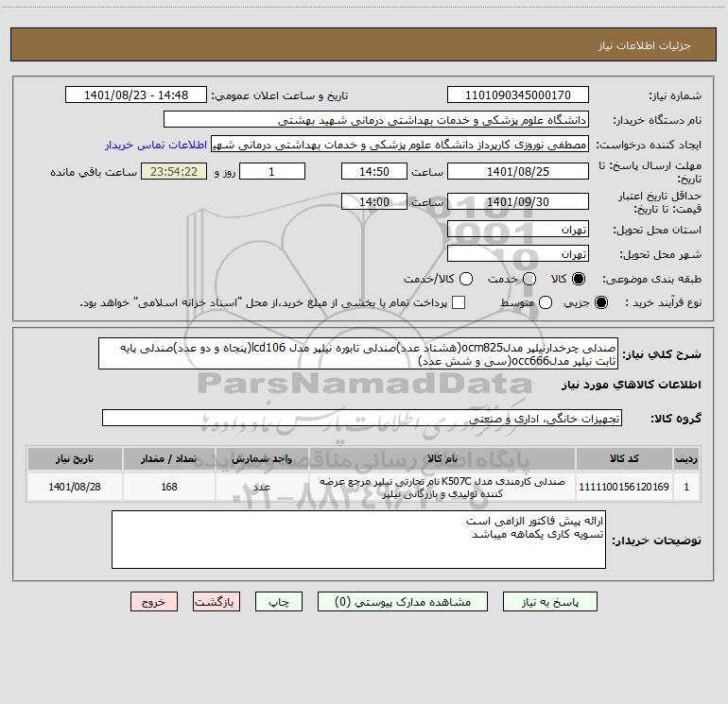Click the جزئیات اطلاعات نیاز page title
The height and width of the screenshot is (704, 728).
[645, 45]
